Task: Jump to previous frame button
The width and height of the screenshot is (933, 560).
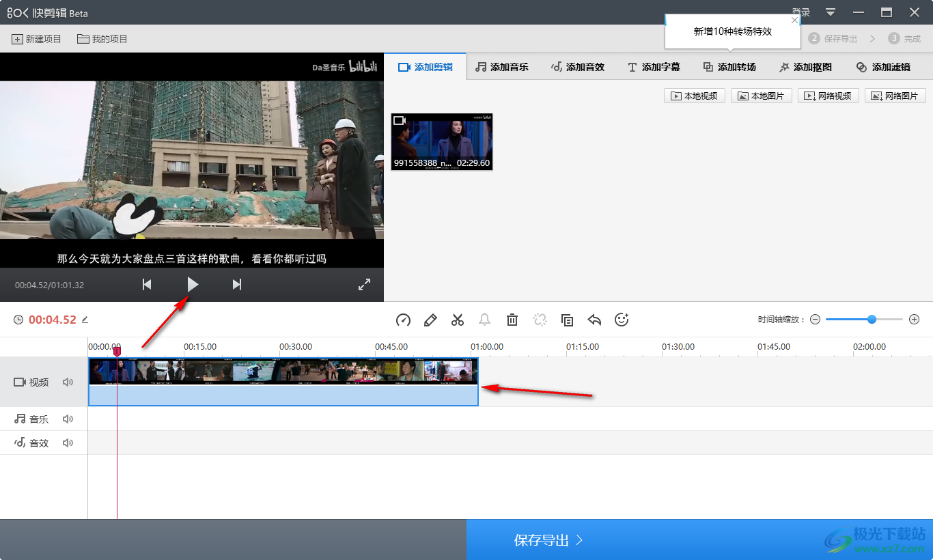Action: [x=147, y=285]
